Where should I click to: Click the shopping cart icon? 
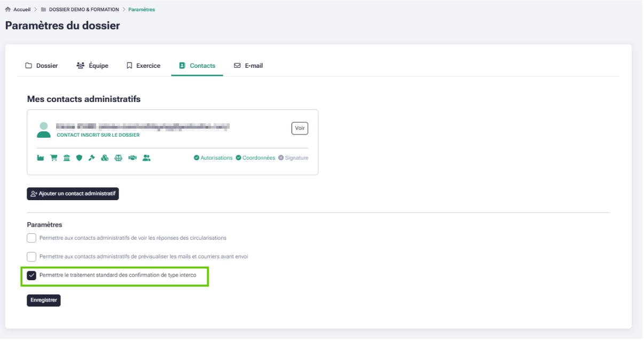click(53, 158)
